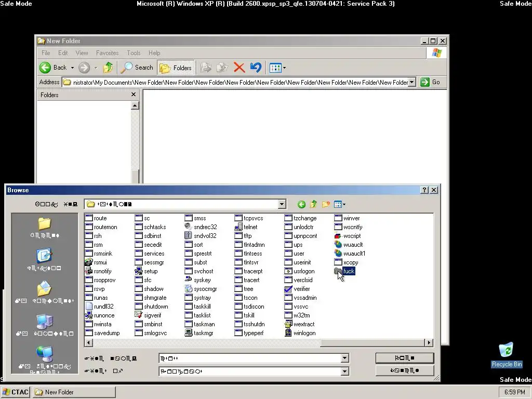The image size is (532, 399).
Task: Open the Start menu button
Action: click(x=16, y=392)
